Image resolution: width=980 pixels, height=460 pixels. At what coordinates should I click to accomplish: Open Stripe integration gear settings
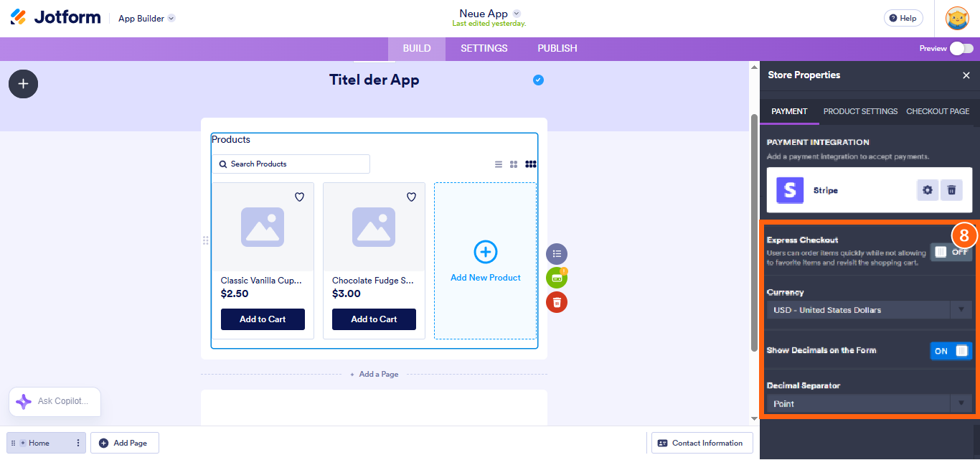pyautogui.click(x=928, y=190)
